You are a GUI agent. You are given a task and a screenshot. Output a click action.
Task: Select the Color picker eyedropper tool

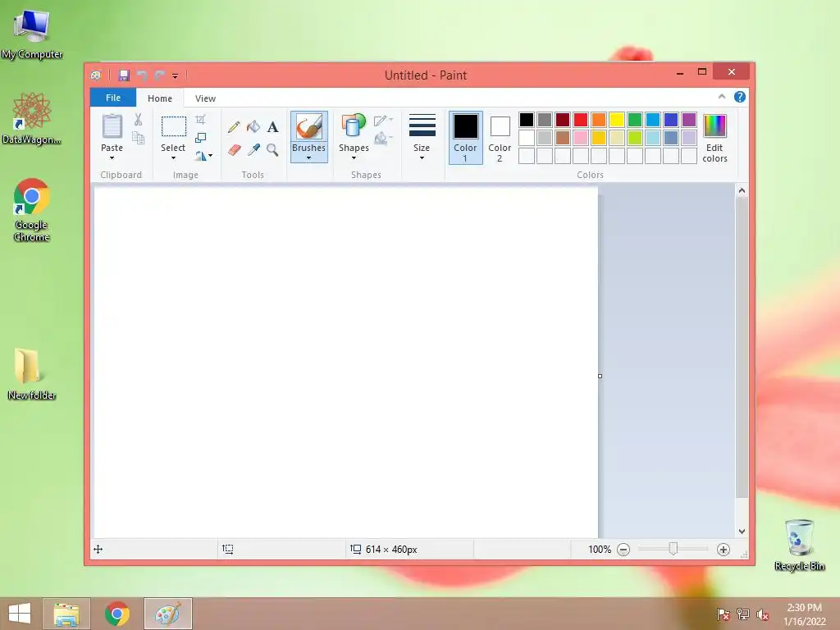[x=253, y=149]
